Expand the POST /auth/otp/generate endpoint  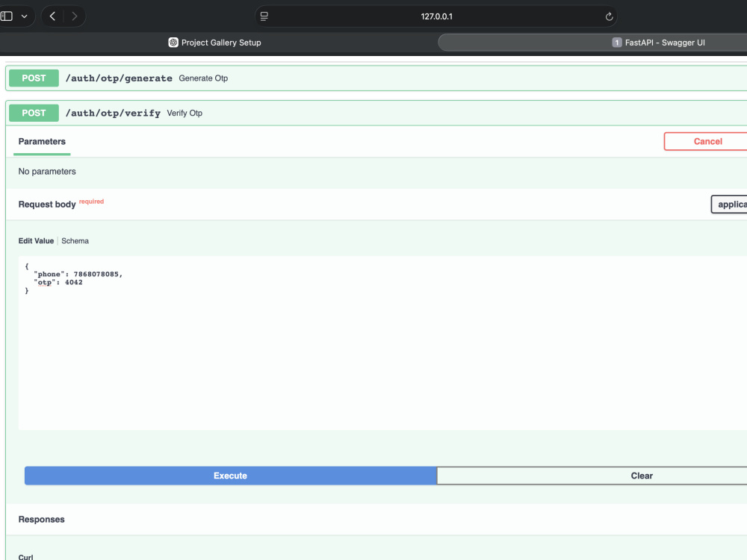(x=376, y=78)
